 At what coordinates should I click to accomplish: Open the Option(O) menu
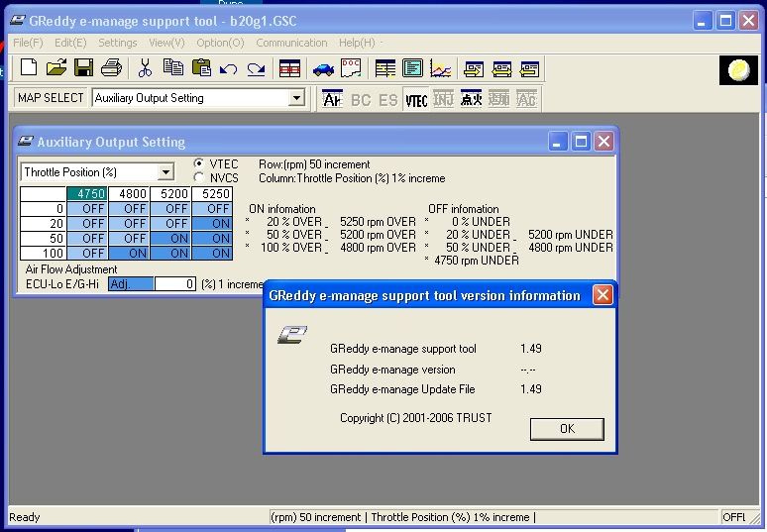[220, 43]
